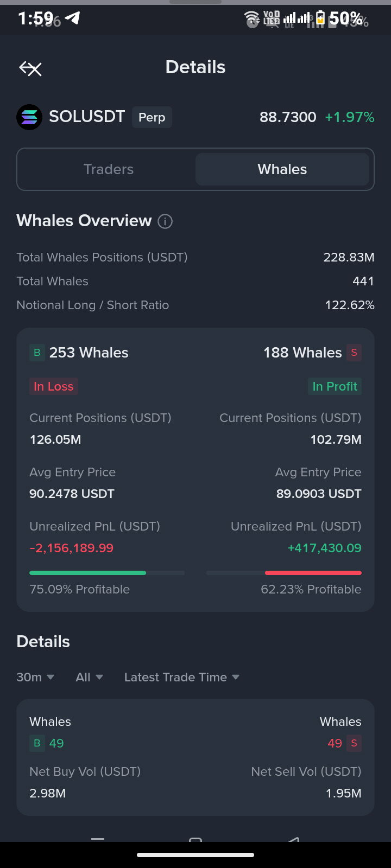The image size is (391, 868).
Task: Tap the back arrow close icon
Action: 30,68
